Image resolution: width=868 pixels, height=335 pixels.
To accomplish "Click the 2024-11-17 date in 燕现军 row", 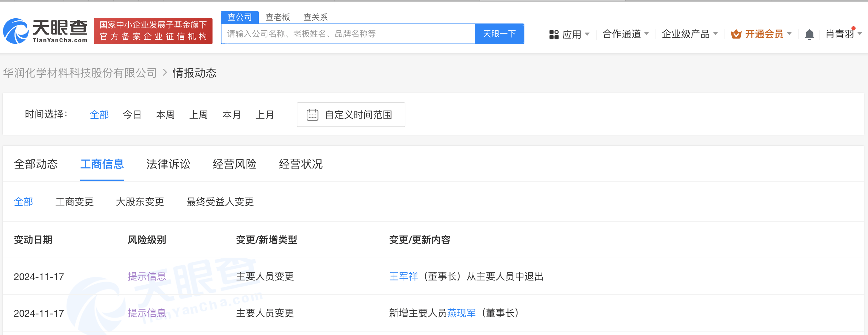I will tap(39, 313).
